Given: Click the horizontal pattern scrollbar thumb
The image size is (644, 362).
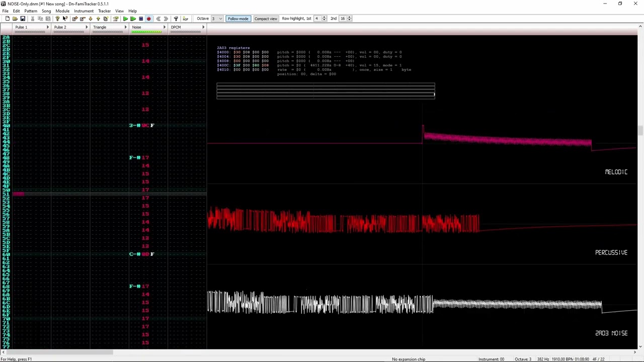Looking at the screenshot, I should tap(59, 352).
